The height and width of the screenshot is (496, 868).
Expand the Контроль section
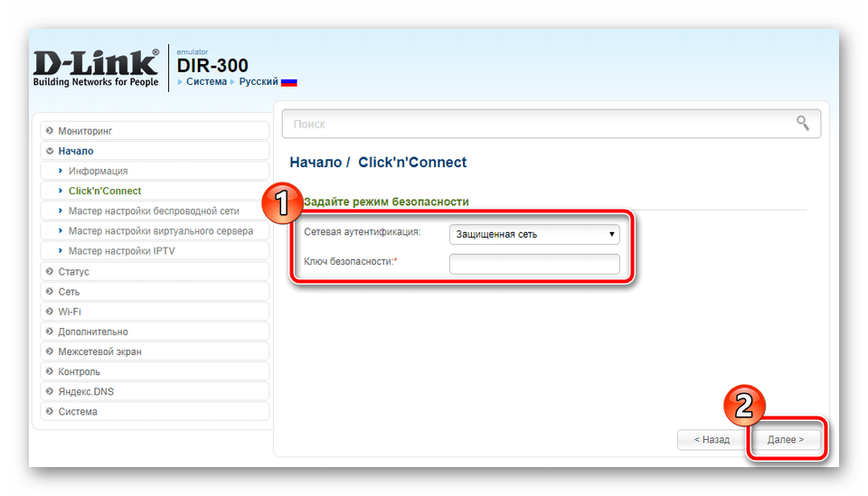[155, 371]
